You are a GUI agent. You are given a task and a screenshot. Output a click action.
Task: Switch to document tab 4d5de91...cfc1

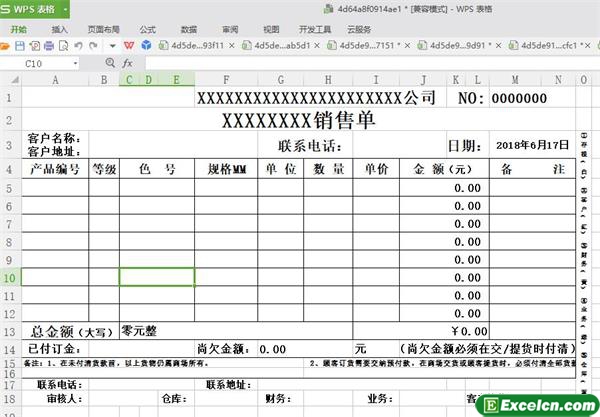[x=545, y=46]
